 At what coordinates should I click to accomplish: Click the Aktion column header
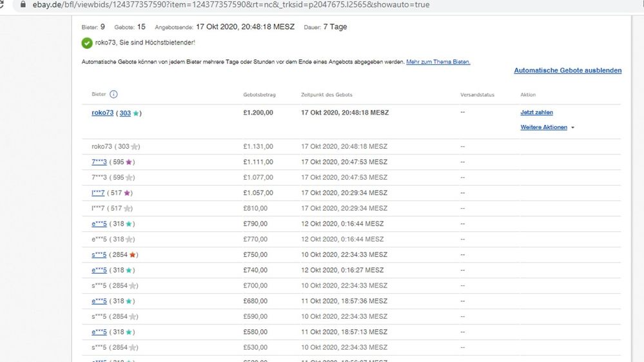[528, 95]
